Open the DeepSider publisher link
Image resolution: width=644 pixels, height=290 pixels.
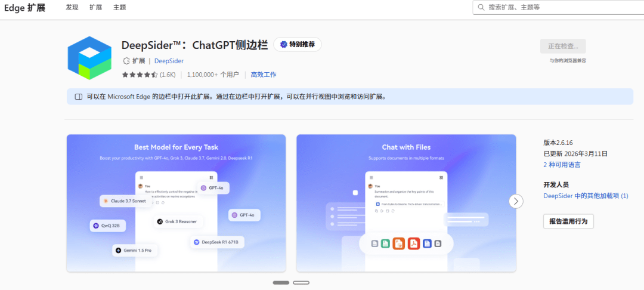(x=169, y=61)
